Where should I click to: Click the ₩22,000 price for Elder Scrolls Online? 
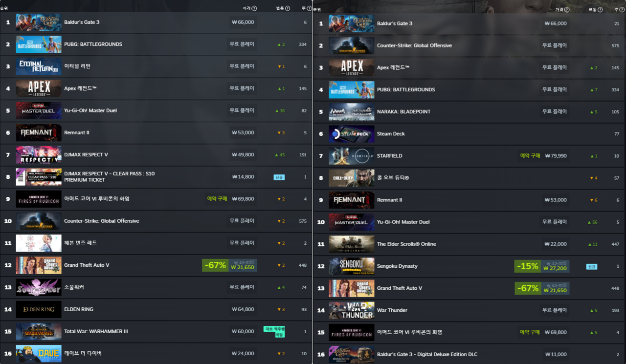tap(556, 244)
